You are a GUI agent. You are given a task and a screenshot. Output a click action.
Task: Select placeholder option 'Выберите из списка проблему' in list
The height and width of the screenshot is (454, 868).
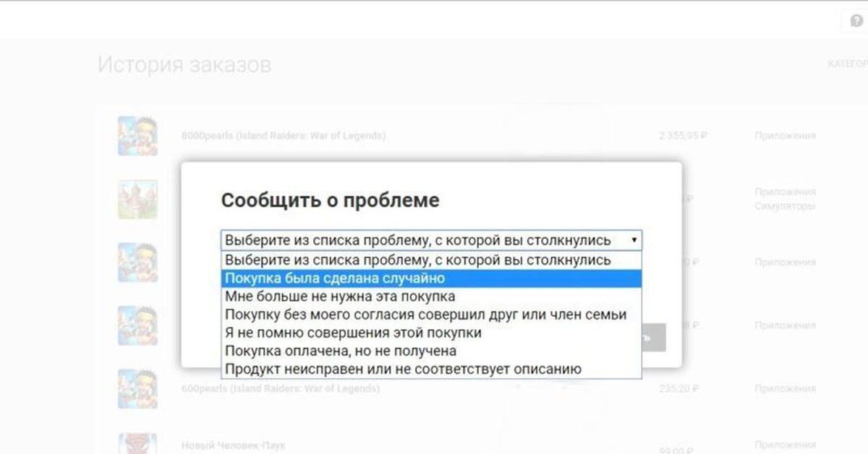point(431,260)
